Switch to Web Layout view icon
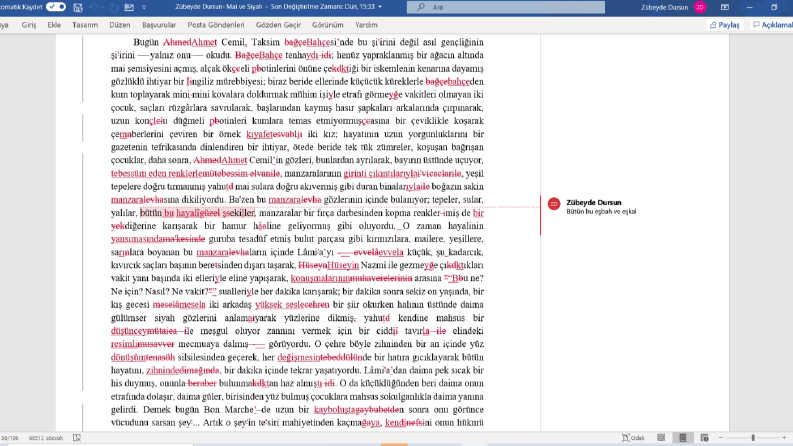793x446 pixels. pos(704,438)
